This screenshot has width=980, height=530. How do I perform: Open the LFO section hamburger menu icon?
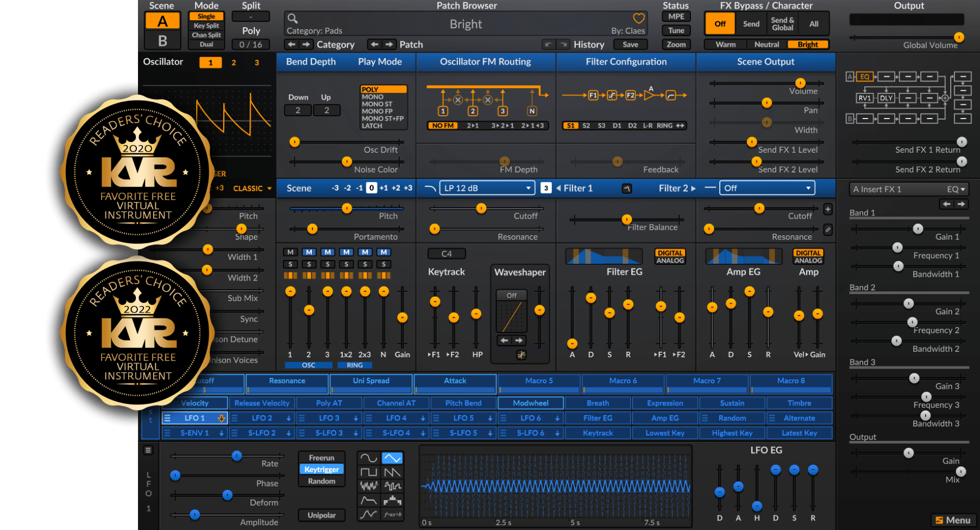click(x=148, y=450)
